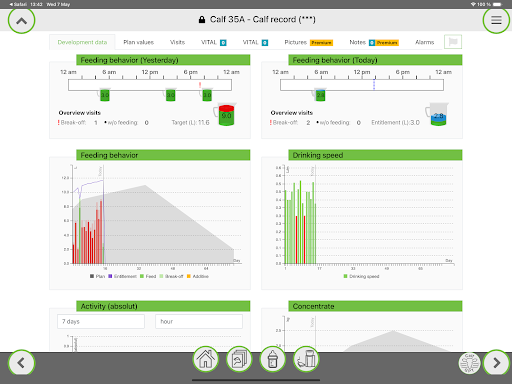The height and width of the screenshot is (384, 512).
Task: Open the feeder machine icon
Action: tap(306, 359)
